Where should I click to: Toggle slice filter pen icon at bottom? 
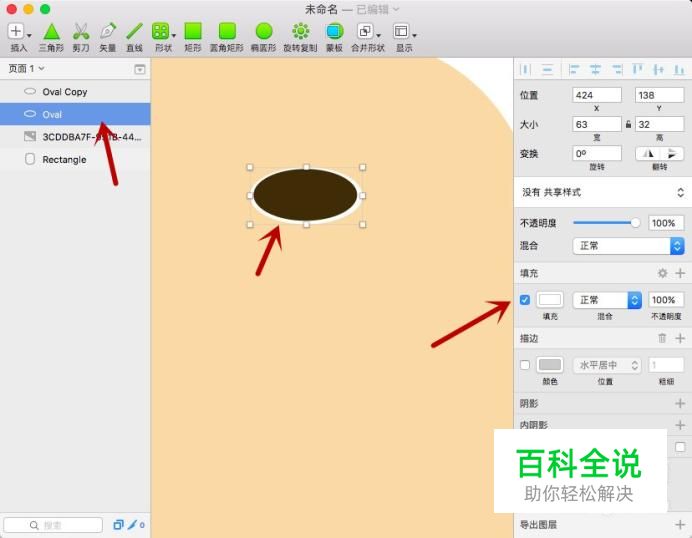(132, 525)
